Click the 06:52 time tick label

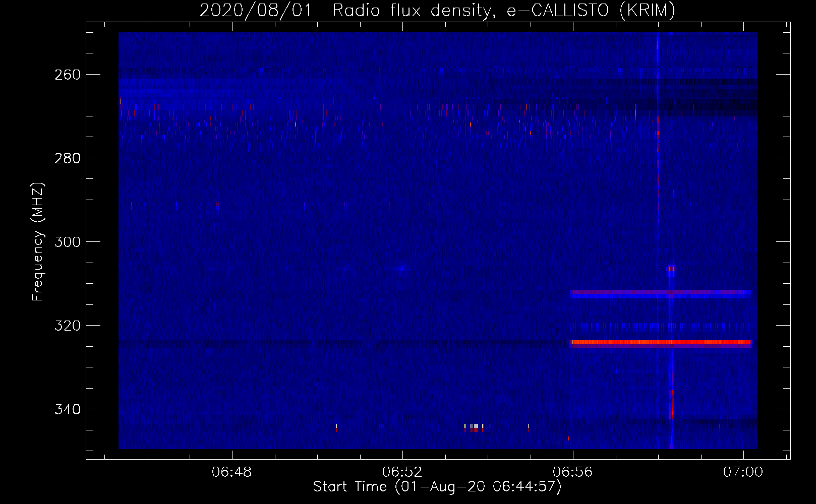pos(402,472)
